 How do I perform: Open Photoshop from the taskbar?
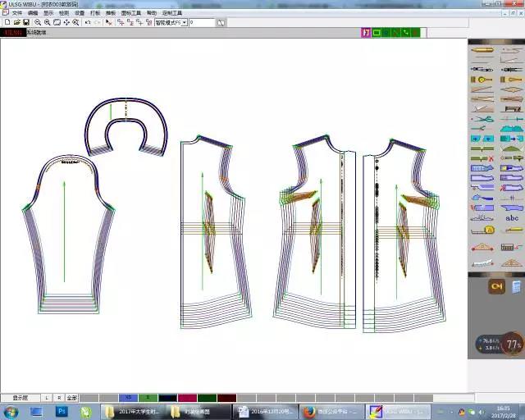click(x=62, y=411)
